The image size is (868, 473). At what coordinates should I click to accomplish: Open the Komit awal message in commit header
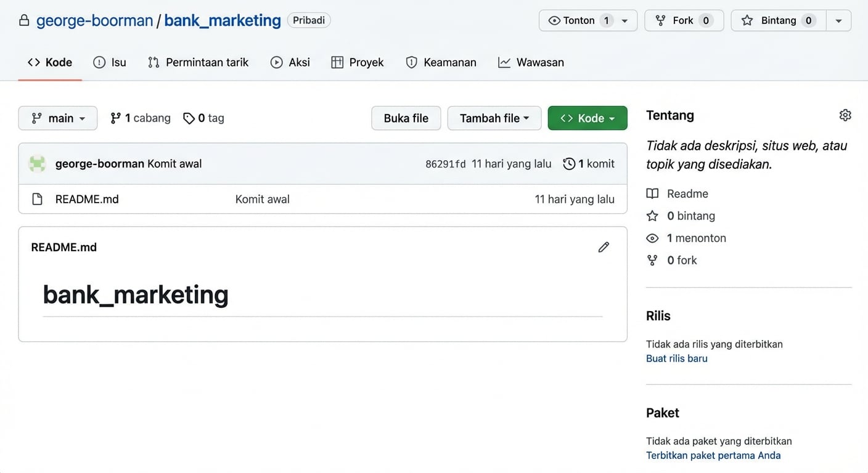(174, 164)
